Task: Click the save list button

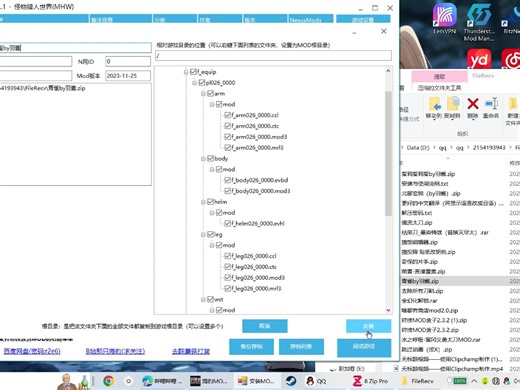Action: tap(301, 347)
